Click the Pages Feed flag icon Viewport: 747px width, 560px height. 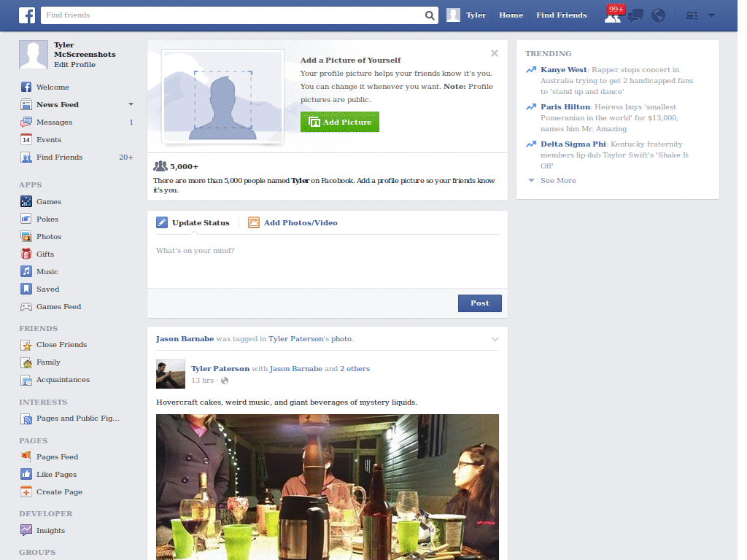click(26, 456)
